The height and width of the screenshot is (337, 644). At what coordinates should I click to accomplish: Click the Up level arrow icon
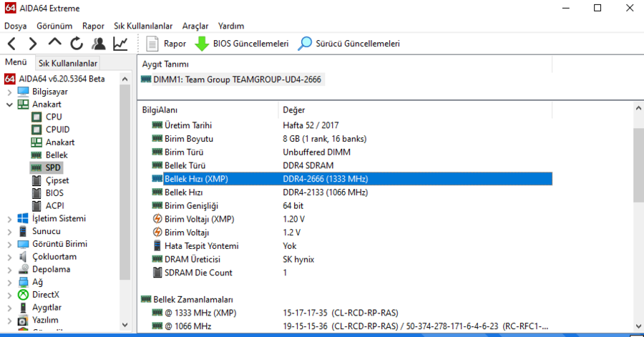pyautogui.click(x=55, y=43)
